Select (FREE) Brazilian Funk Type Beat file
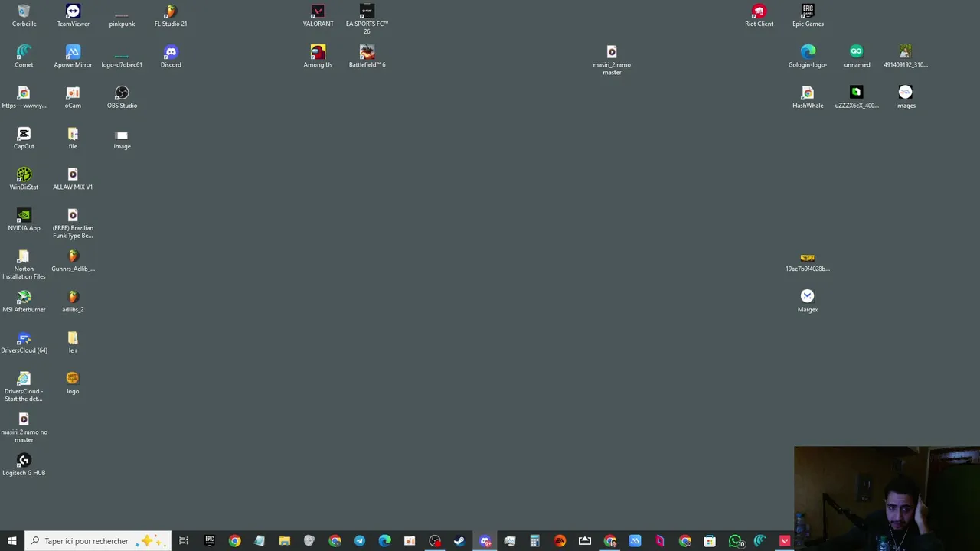Screen dimensions: 980x551 point(73,223)
